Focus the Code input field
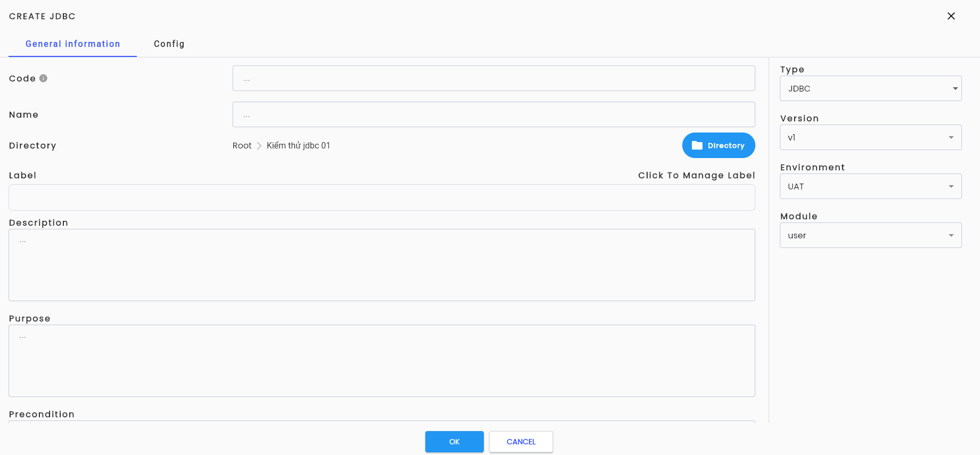The width and height of the screenshot is (980, 455). coord(494,78)
